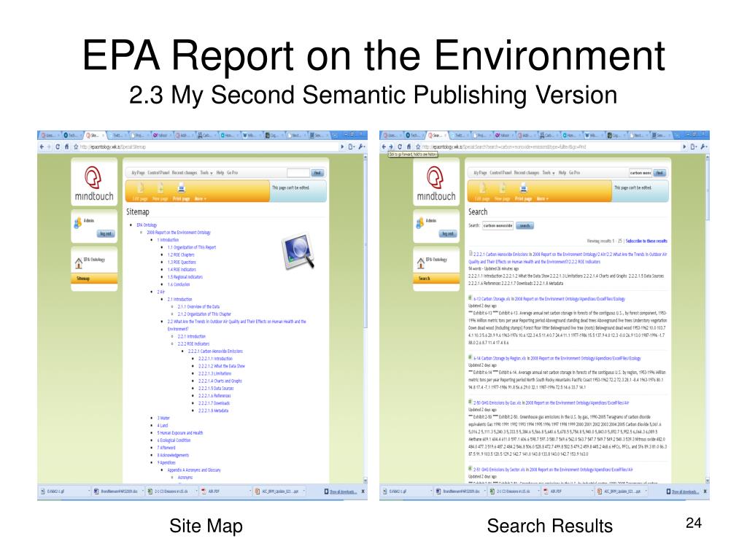Click log out button in Sitemap sidebar
This screenshot has width=747, height=560.
point(106,233)
